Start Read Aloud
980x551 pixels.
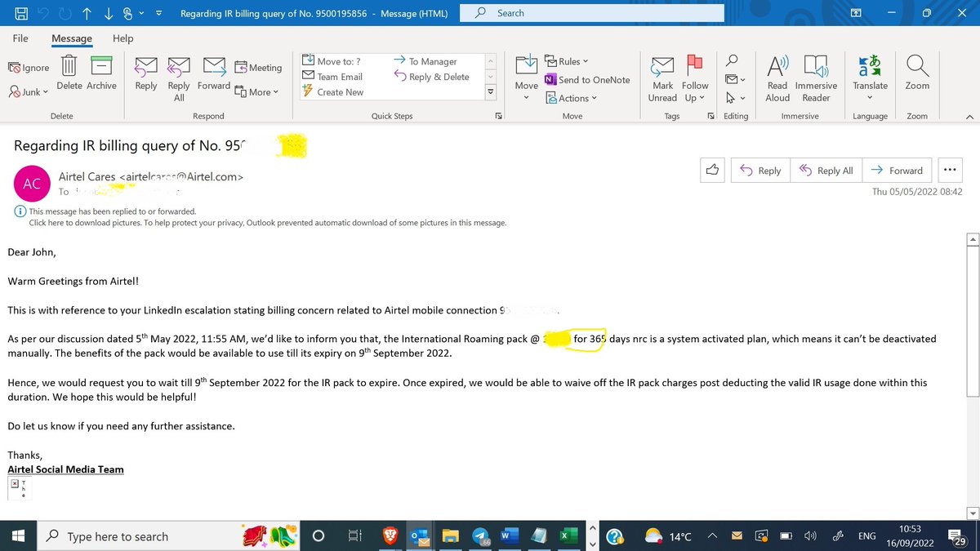[777, 78]
